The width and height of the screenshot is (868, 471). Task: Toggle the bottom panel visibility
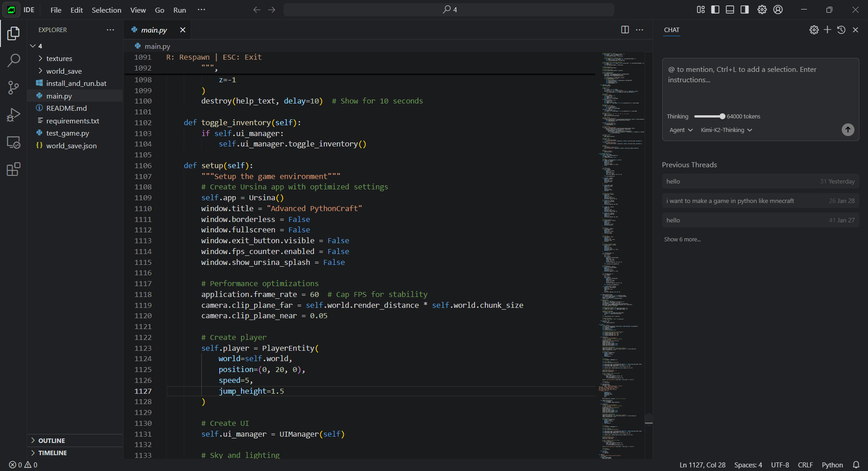point(730,9)
